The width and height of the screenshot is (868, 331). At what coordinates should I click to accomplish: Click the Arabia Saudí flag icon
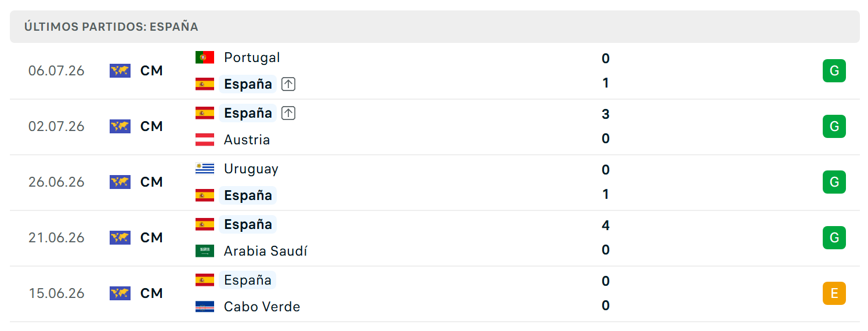[205, 251]
